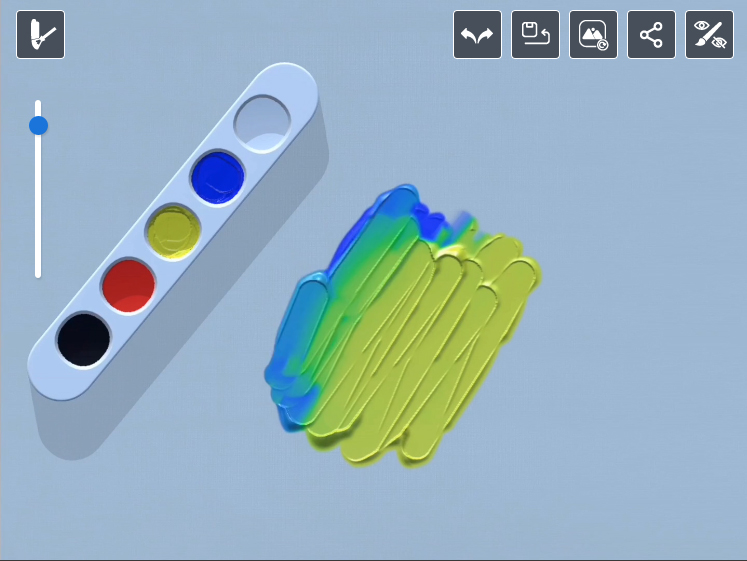This screenshot has height=561, width=747.
Task: Pick the red paint pot
Action: 129,286
